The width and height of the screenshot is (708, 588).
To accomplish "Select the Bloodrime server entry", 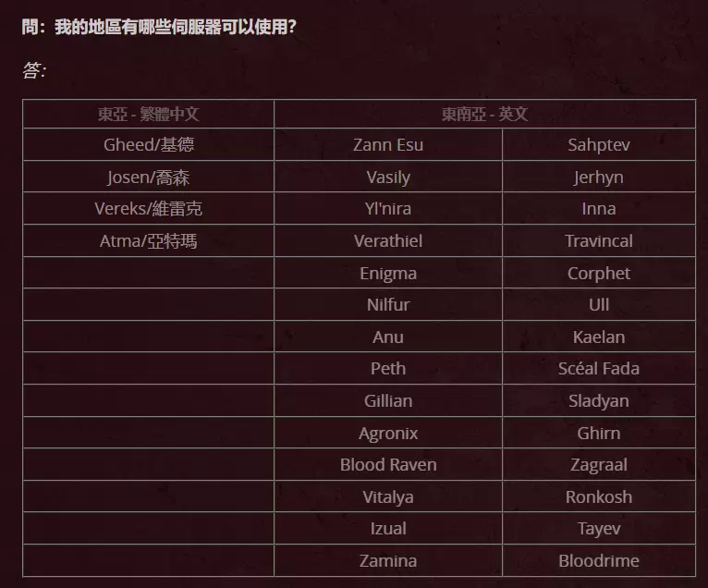I will point(599,561).
